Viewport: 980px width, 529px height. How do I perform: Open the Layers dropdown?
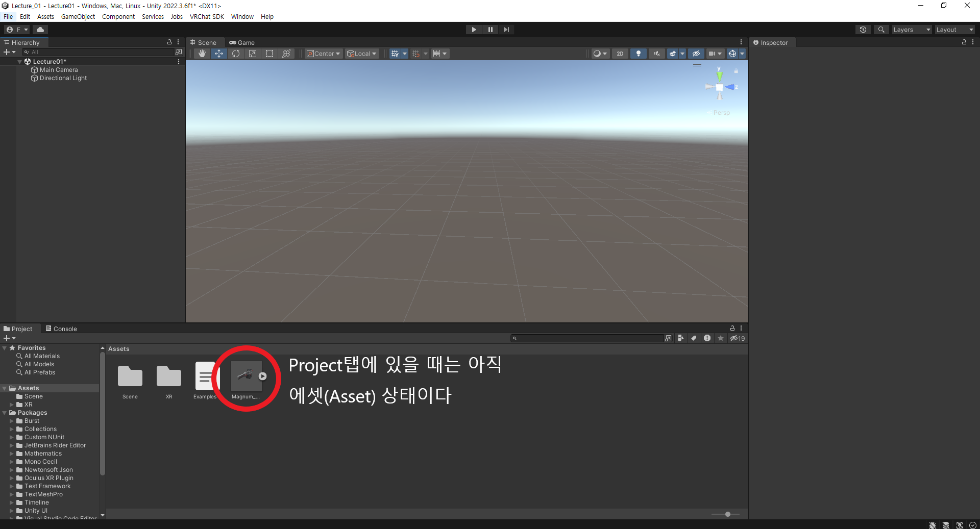912,30
